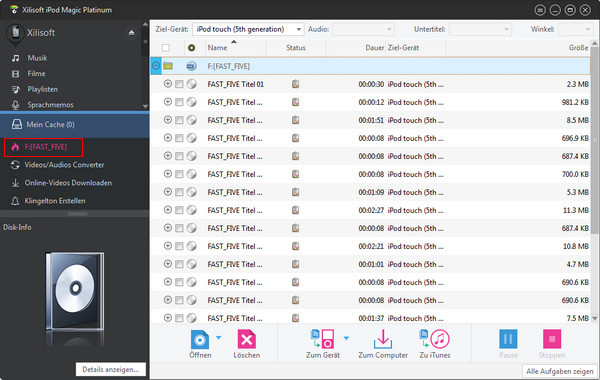Check the 700.0 KB title checkbox

point(179,175)
